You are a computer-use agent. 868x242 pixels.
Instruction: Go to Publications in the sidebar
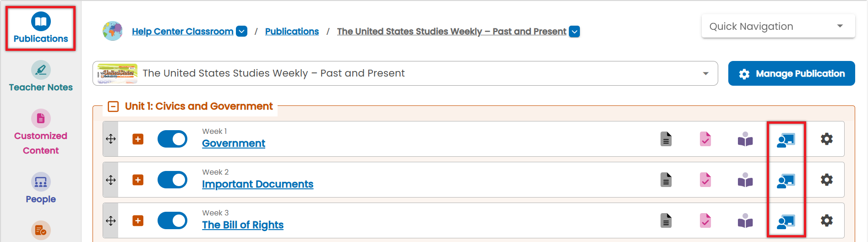click(41, 28)
